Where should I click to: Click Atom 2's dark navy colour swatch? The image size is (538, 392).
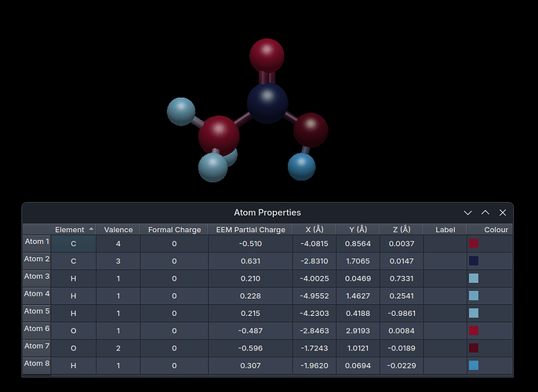[x=474, y=261]
